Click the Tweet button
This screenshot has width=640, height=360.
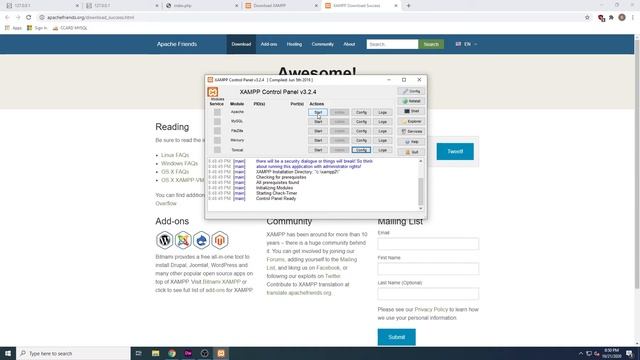[x=455, y=151]
